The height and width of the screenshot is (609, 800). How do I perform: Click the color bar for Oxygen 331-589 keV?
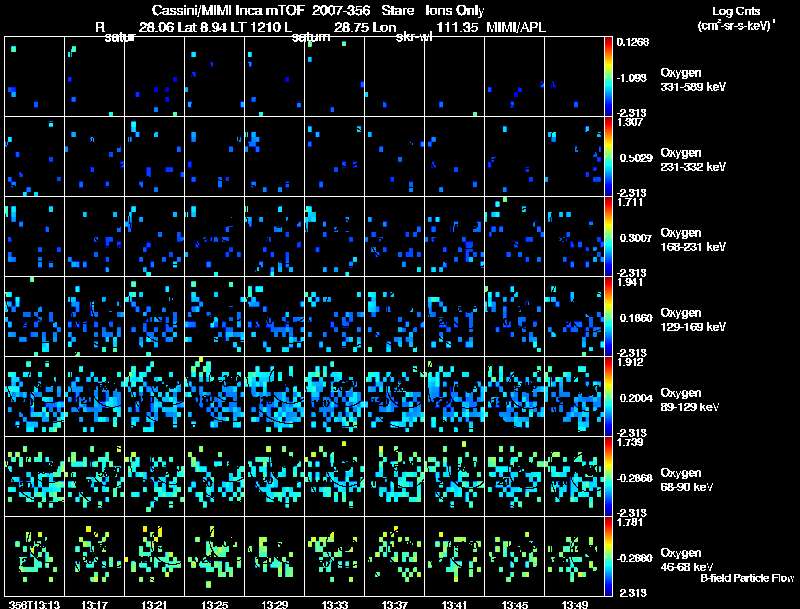[609, 77]
